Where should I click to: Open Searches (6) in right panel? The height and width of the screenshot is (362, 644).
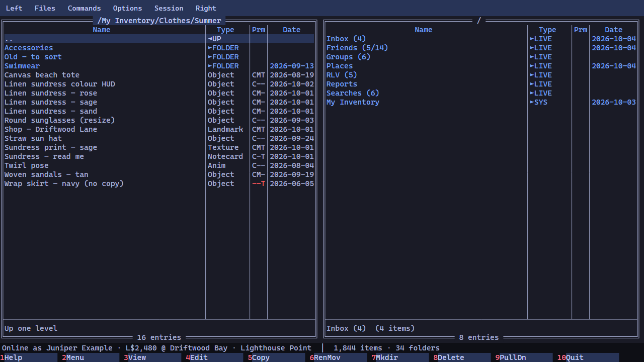click(481, 93)
